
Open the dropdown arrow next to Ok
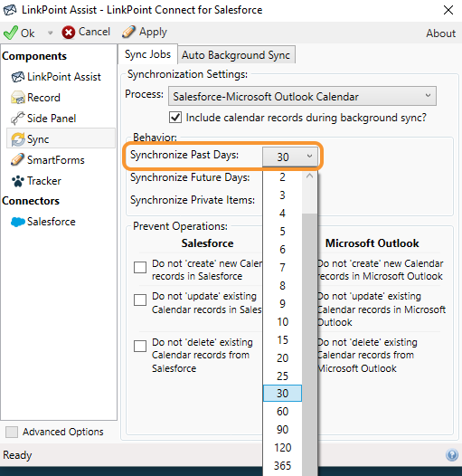click(50, 33)
